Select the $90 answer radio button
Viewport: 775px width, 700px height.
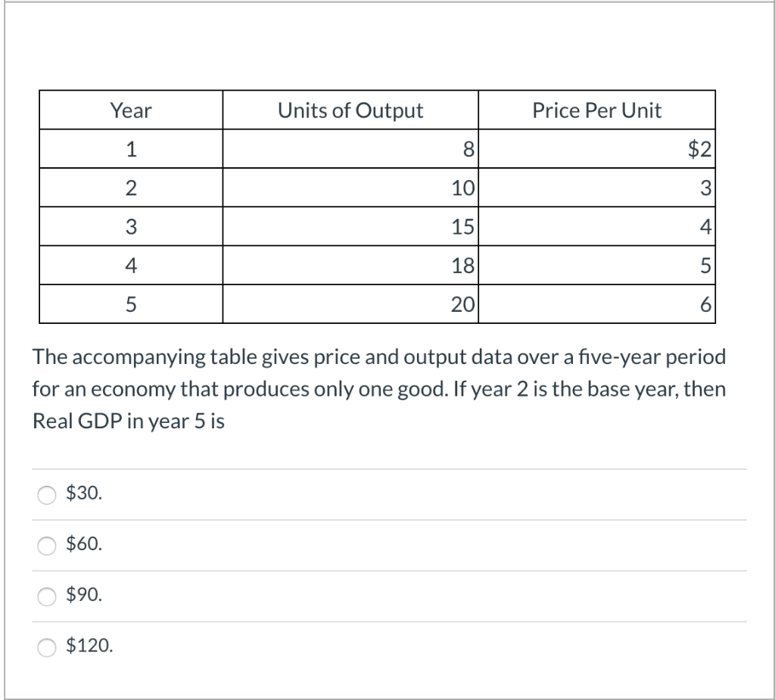(47, 596)
